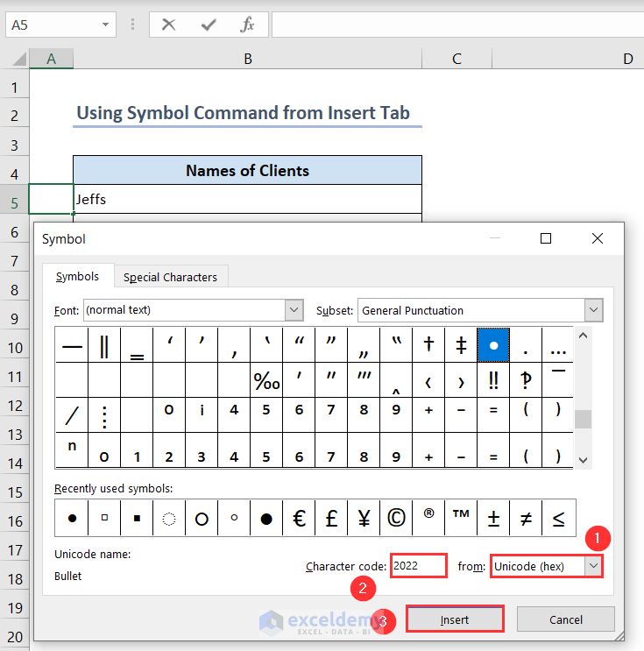This screenshot has height=651, width=644.
Task: Expand the Name Box dropdown arrow
Action: tap(105, 25)
